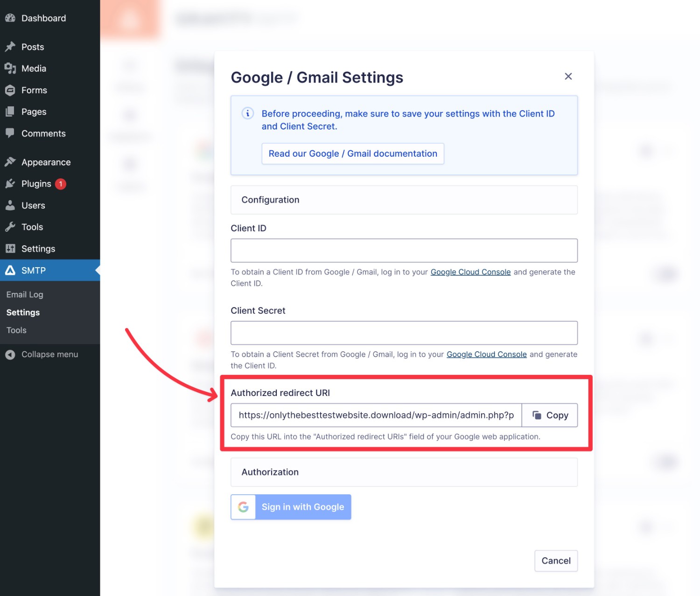Click the Forms sidebar icon
The height and width of the screenshot is (596, 700).
coord(10,90)
